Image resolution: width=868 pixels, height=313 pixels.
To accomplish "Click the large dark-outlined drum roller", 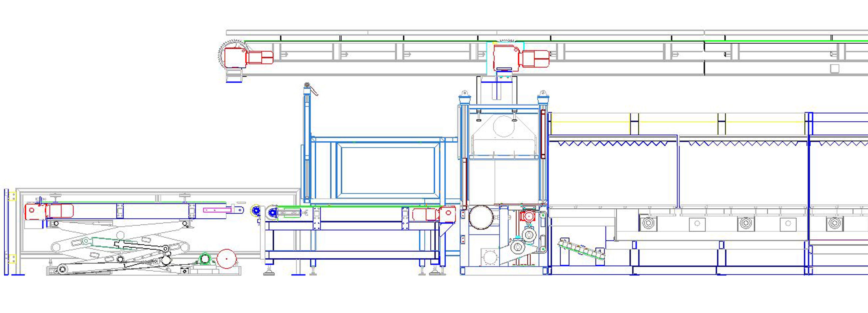I will [481, 217].
